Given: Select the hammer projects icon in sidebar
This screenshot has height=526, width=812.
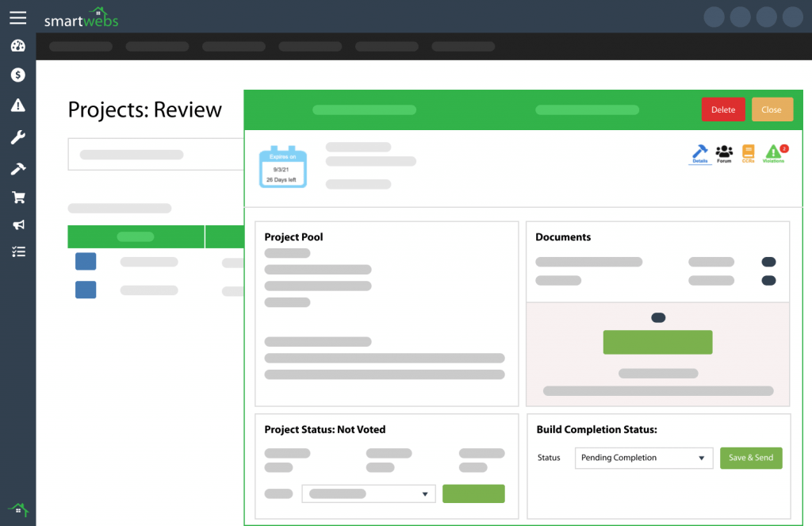Looking at the screenshot, I should pyautogui.click(x=18, y=168).
